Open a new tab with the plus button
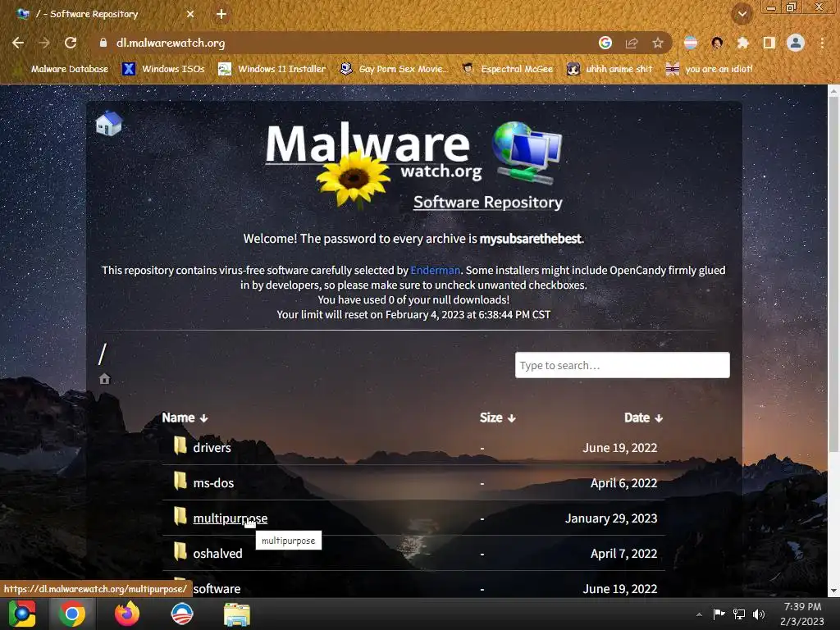Viewport: 840px width, 630px height. point(221,14)
